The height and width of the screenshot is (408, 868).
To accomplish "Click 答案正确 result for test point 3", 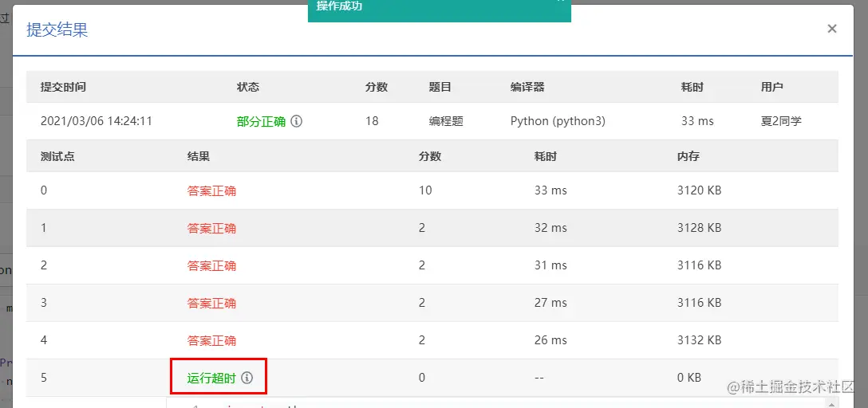I will (211, 303).
